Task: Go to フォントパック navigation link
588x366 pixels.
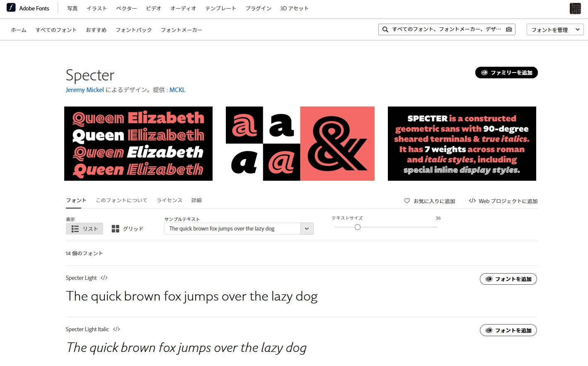Action: click(133, 30)
